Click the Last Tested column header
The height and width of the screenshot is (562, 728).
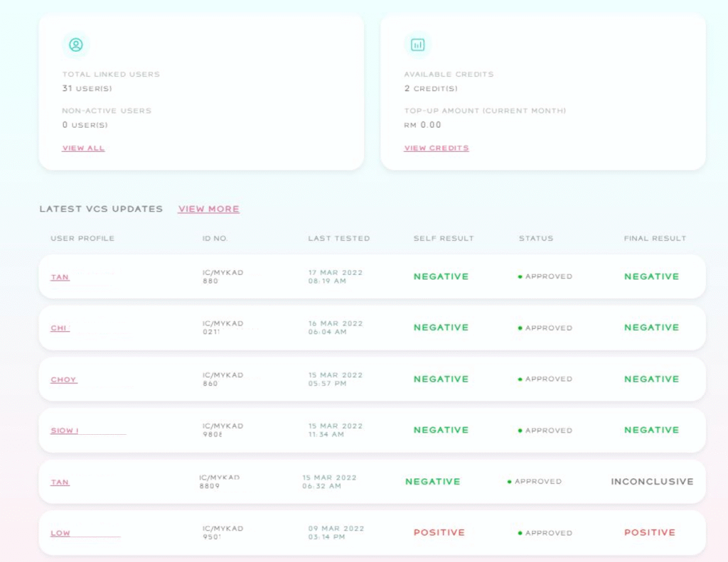[x=338, y=239]
